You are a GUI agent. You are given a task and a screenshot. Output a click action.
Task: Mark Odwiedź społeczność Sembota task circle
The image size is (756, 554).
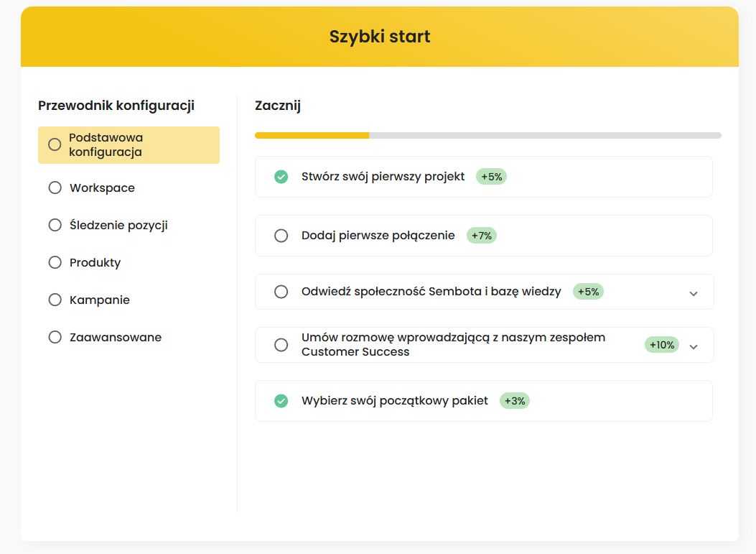(281, 292)
